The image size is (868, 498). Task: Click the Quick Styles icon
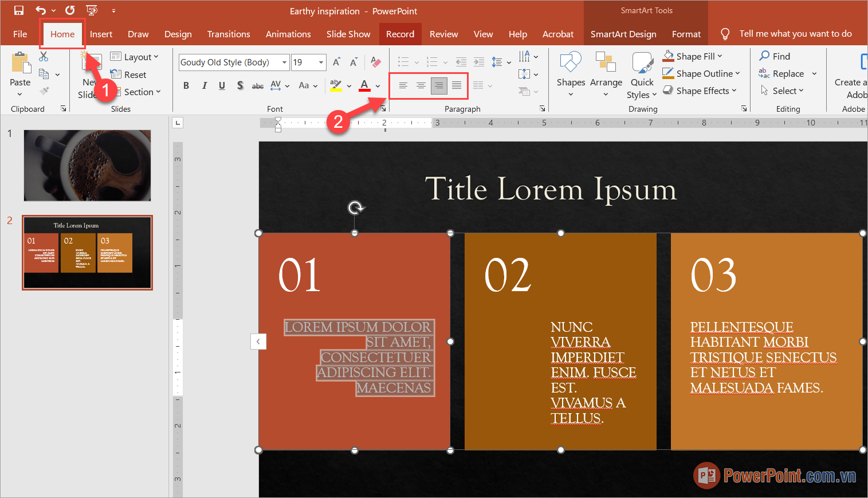point(642,63)
